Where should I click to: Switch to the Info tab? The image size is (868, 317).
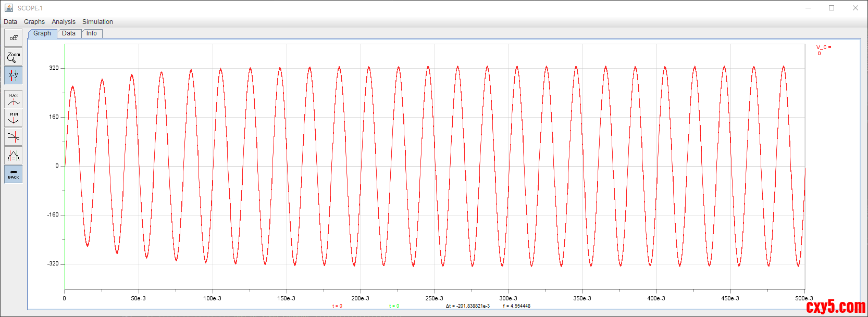pos(92,33)
